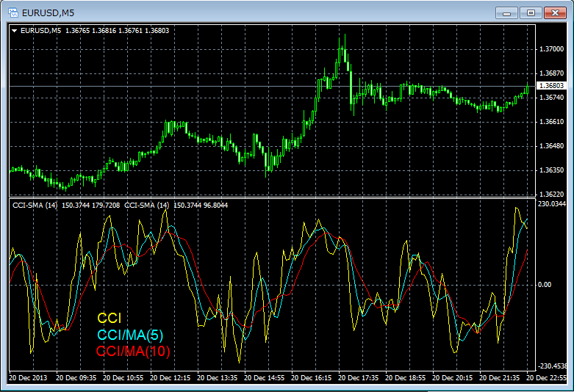Select the yellow CCI text label
Image resolution: width=574 pixels, height=392 pixels.
click(x=109, y=319)
